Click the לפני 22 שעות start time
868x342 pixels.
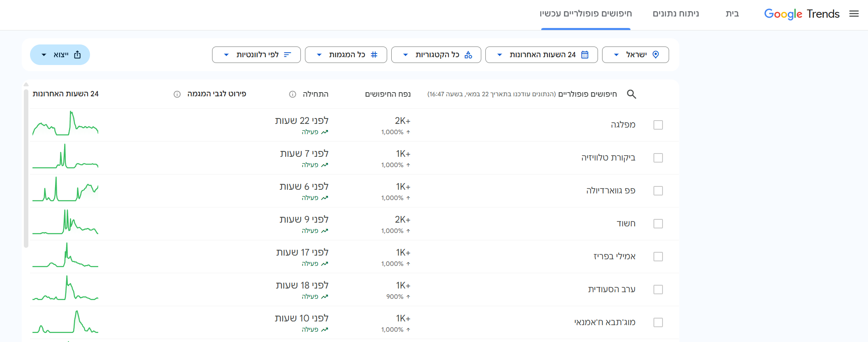click(302, 121)
